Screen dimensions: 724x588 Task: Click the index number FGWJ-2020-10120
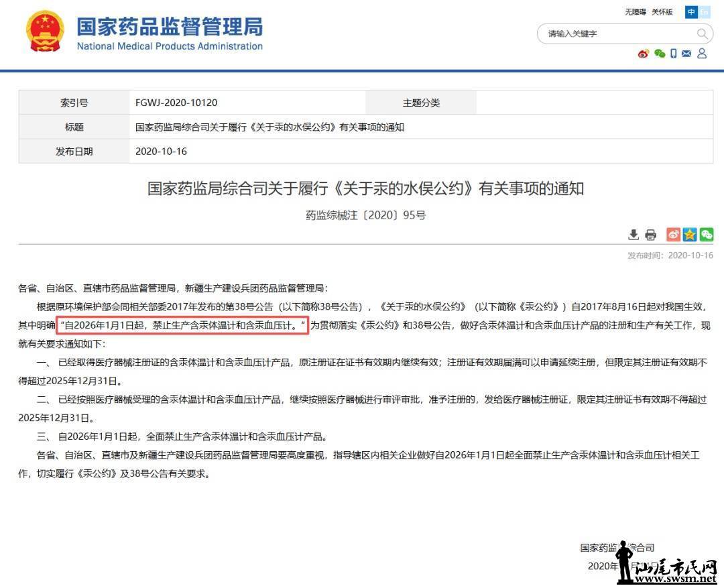[176, 103]
